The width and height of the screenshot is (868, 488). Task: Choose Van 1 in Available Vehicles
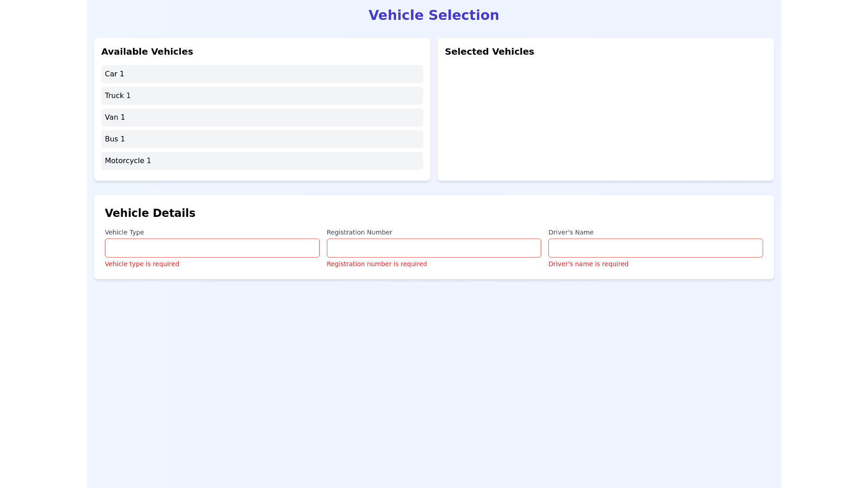coord(262,117)
